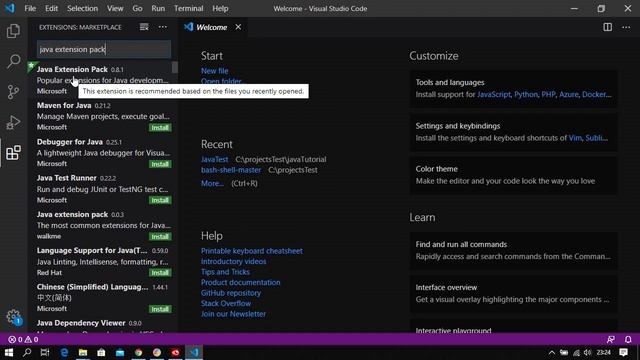Open the Run and Debug view
The height and width of the screenshot is (360, 640).
click(x=13, y=122)
